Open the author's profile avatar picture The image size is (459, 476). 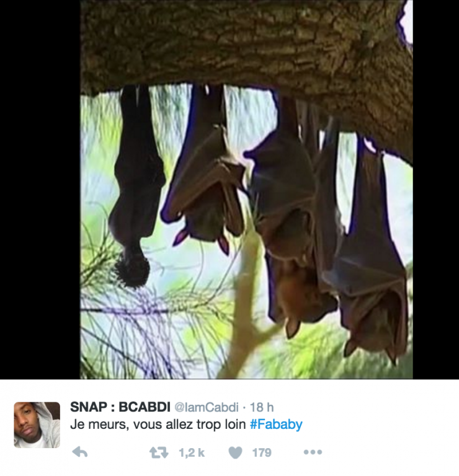(x=37, y=425)
